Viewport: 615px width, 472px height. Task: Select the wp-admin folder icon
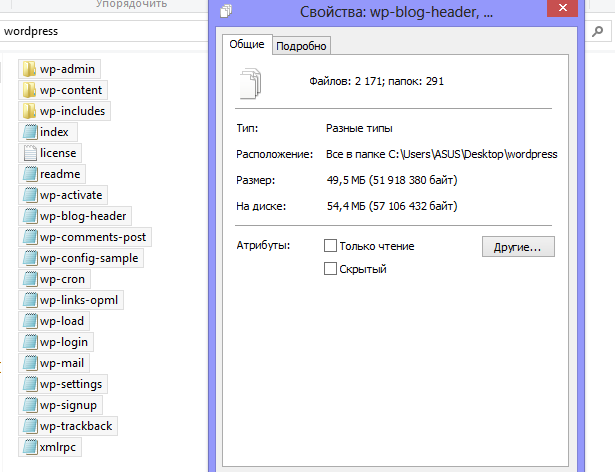(x=29, y=69)
